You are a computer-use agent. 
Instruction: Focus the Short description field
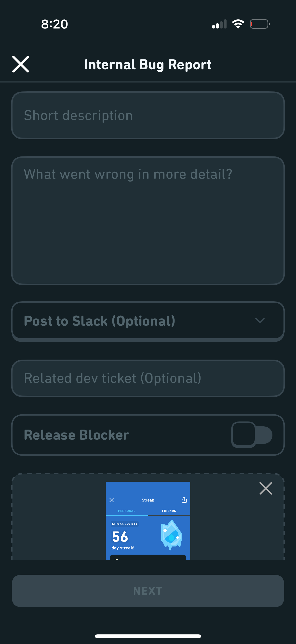148,115
